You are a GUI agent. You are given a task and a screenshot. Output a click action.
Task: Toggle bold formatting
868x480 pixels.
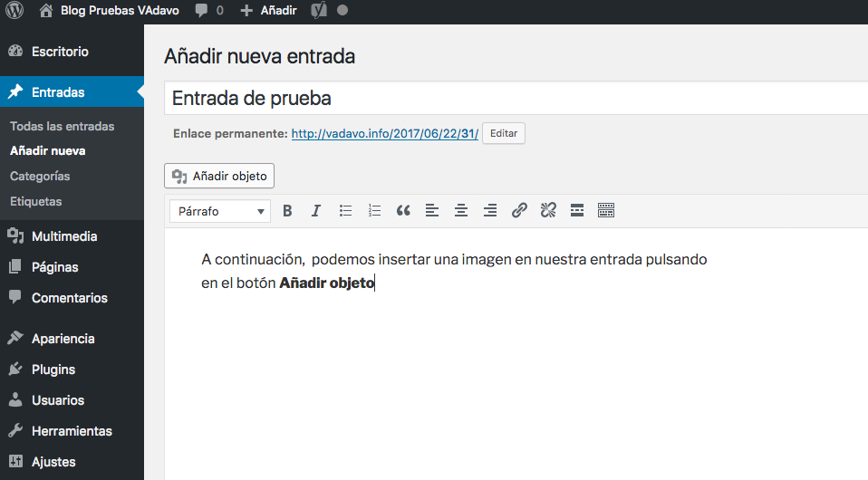pyautogui.click(x=287, y=211)
